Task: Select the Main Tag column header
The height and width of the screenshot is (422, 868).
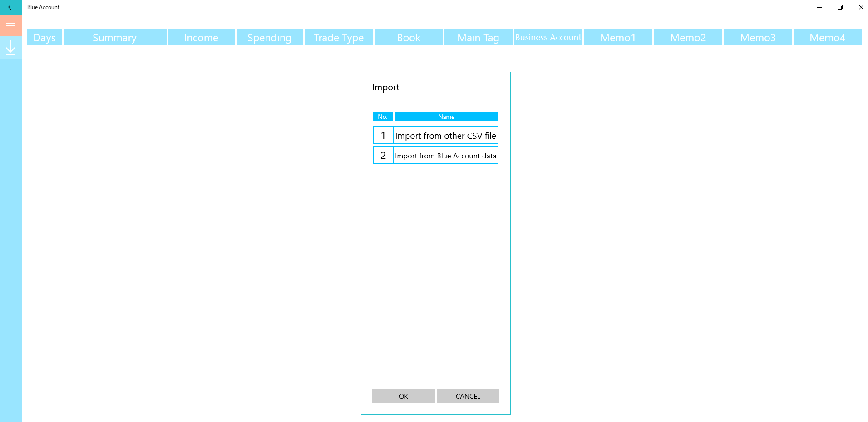Action: 478,37
